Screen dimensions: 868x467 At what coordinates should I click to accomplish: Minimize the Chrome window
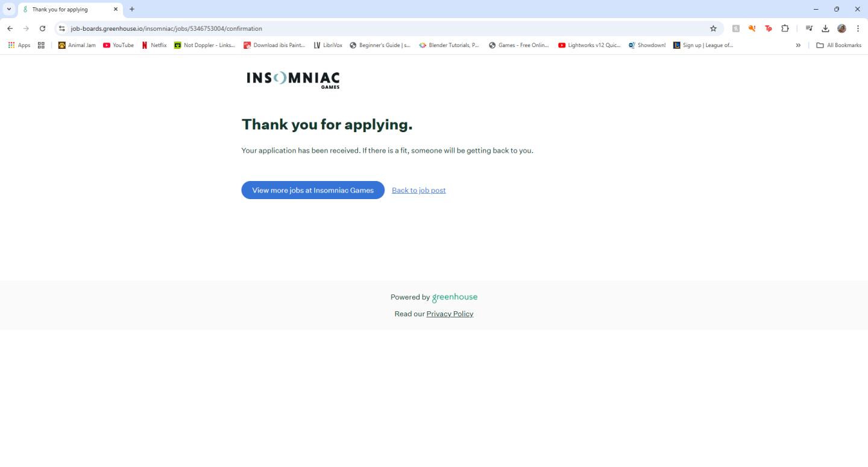pos(816,9)
